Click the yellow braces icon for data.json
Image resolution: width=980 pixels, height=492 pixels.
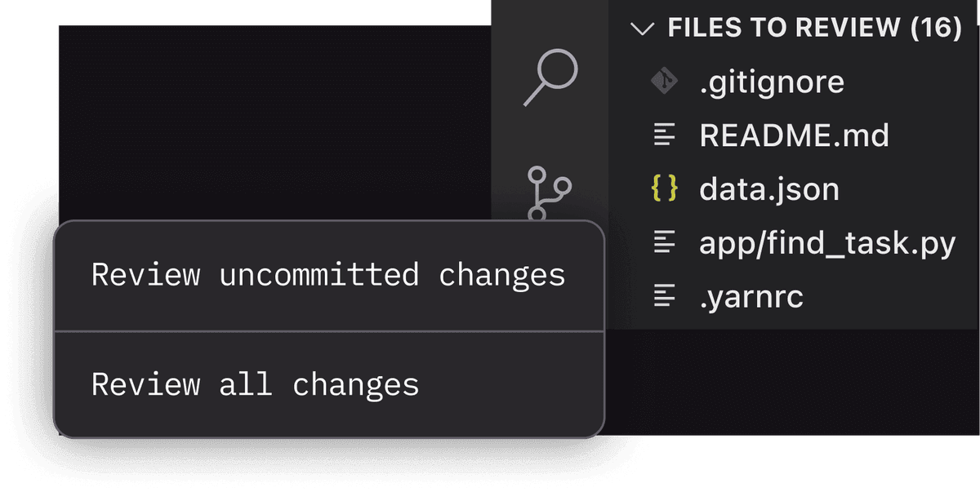(664, 188)
